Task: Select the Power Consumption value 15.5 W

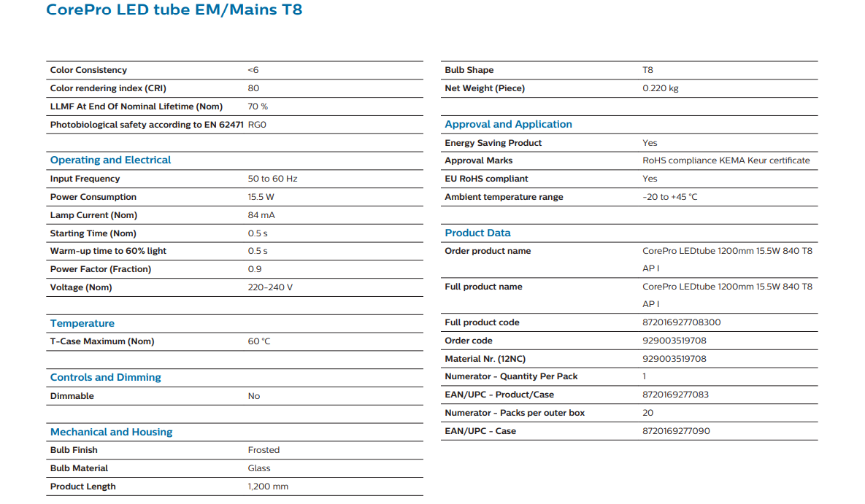Action: [x=261, y=197]
